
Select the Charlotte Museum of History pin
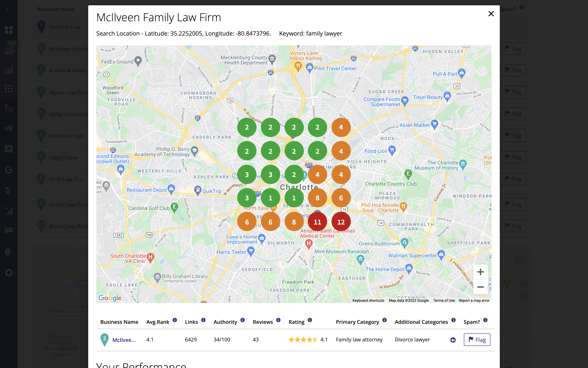tap(463, 164)
